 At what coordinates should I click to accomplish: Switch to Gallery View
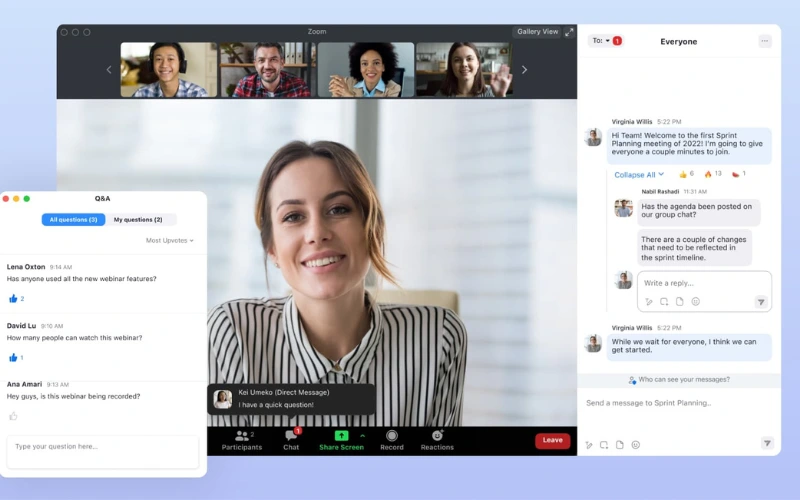[537, 32]
